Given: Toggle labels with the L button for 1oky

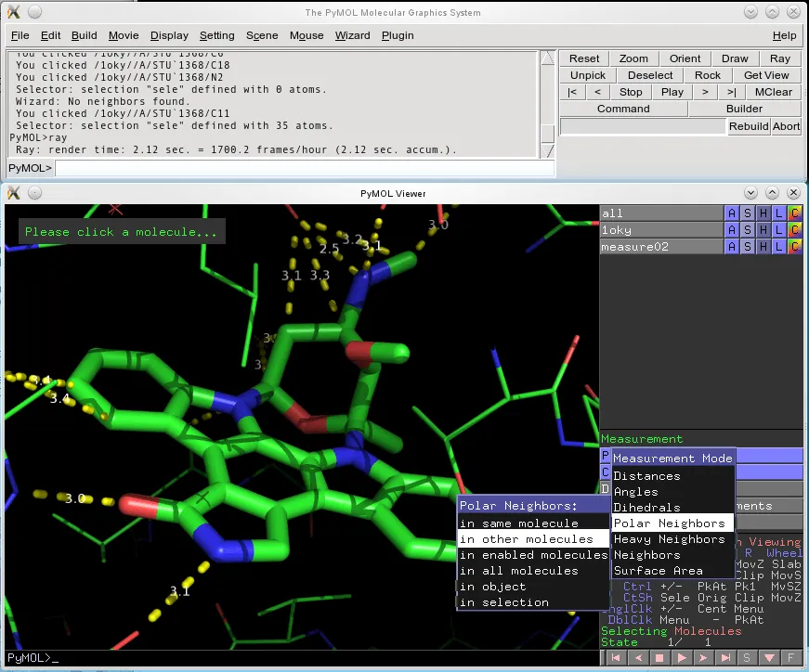Looking at the screenshot, I should pyautogui.click(x=777, y=229).
